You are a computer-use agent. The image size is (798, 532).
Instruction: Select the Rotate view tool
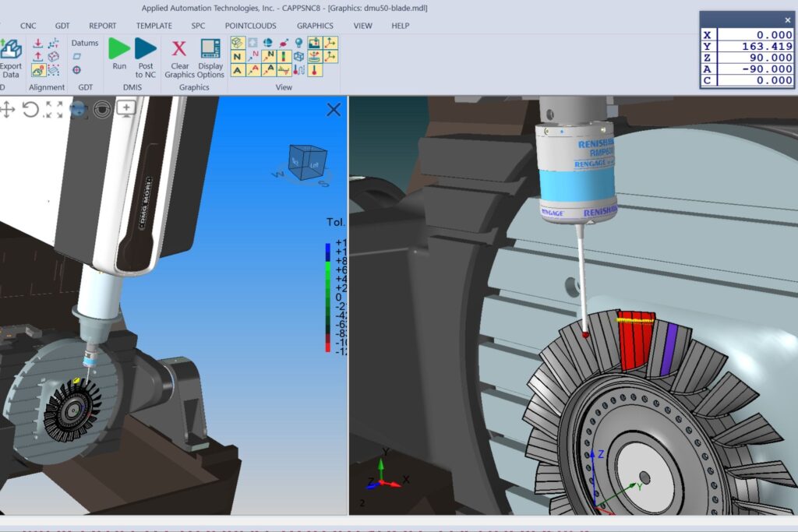30,109
